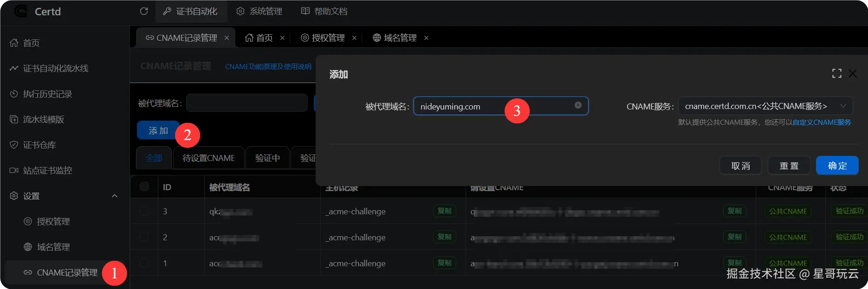Image resolution: width=868 pixels, height=289 pixels.
Task: Open 证书仓库 in sidebar
Action: click(x=64, y=145)
